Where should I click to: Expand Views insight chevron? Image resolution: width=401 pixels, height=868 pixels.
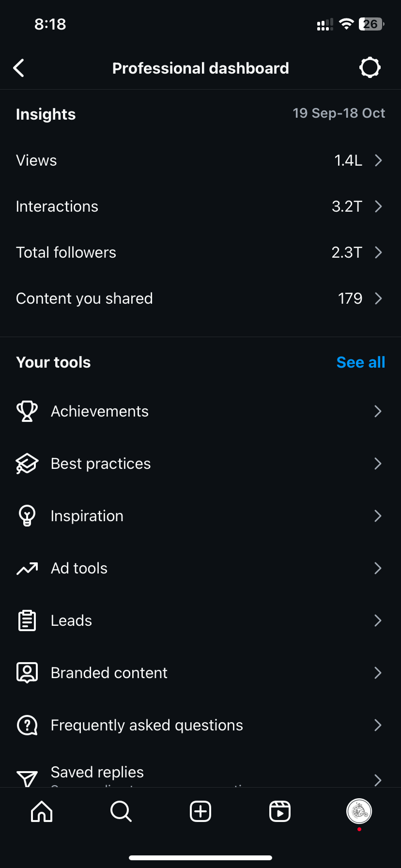[x=378, y=160]
